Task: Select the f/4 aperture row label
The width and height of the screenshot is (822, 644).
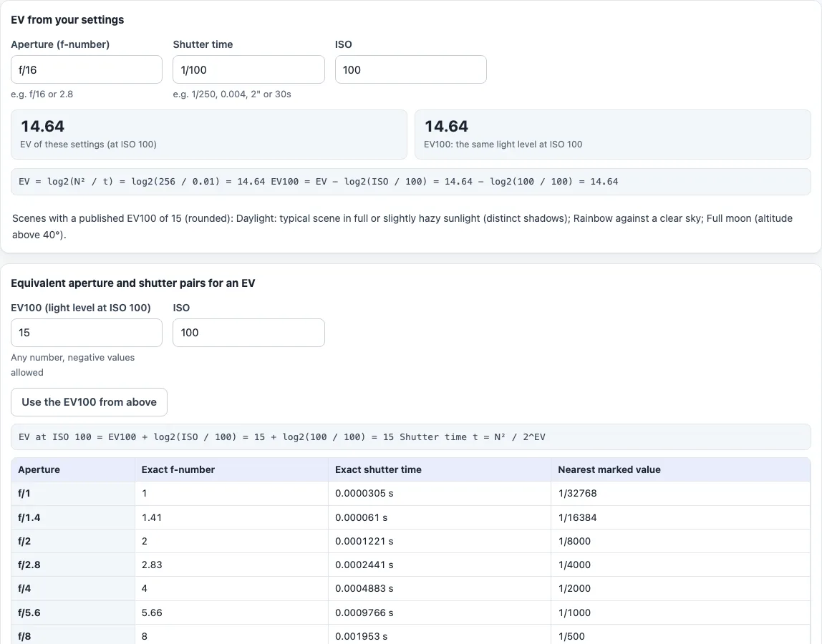Action: [x=24, y=588]
